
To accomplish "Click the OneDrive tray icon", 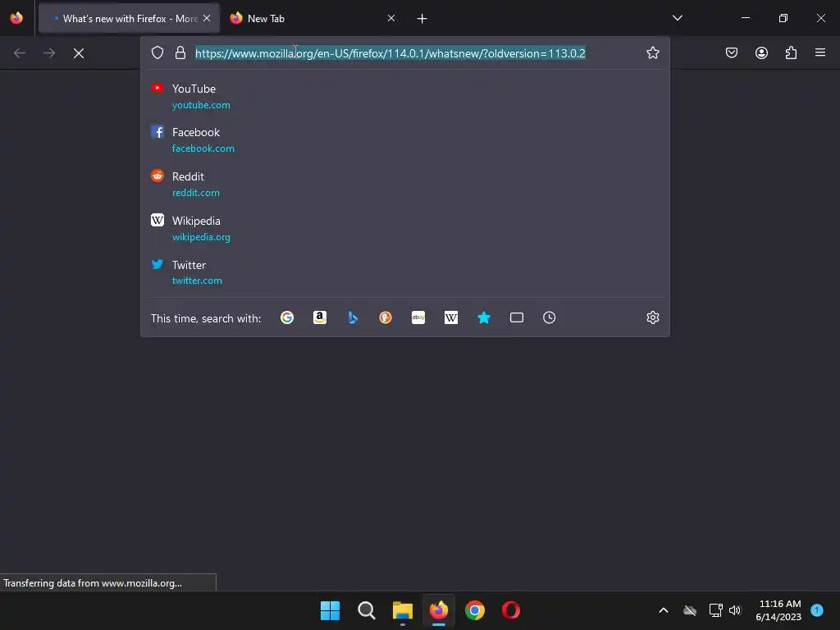I will [x=690, y=610].
